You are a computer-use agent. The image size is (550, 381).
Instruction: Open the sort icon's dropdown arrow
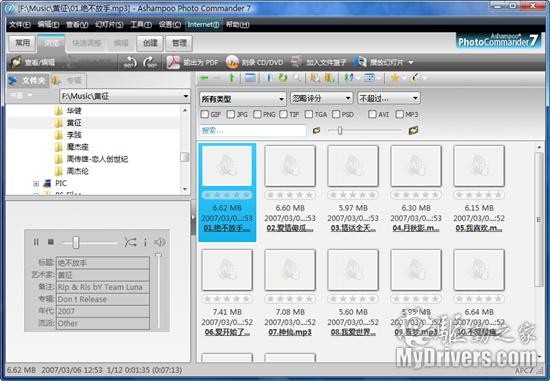pos(357,78)
